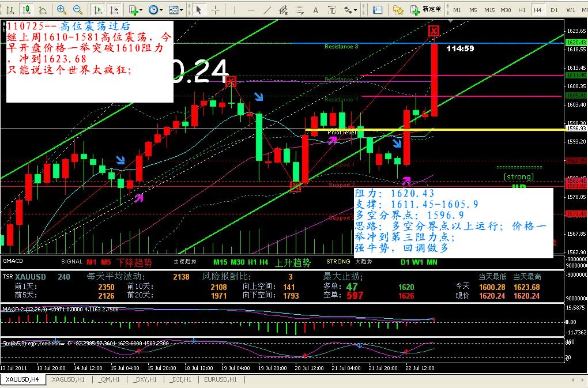Expand the templates dropdown arrow
This screenshot has height=388, width=588.
(181, 10)
